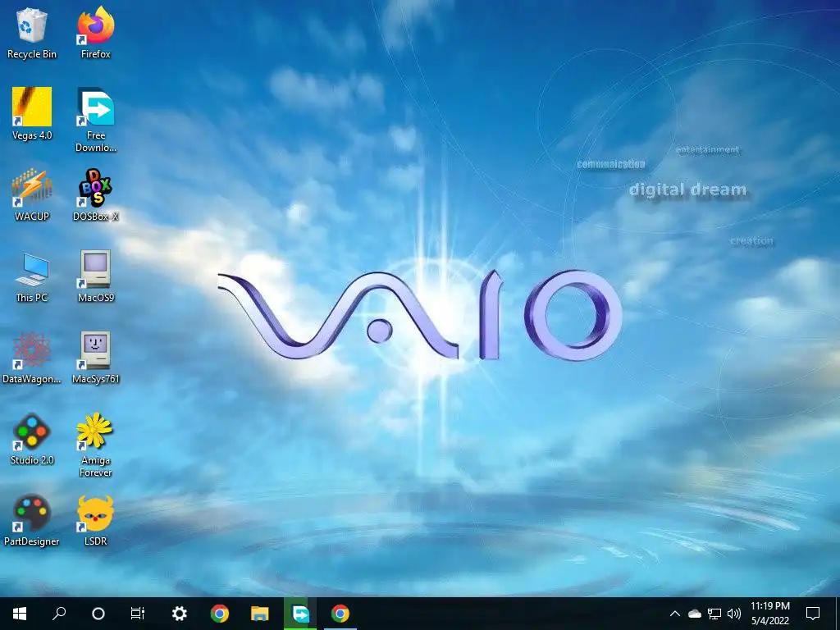Select the Vegas 4.0 desktop shortcut
840x630 pixels.
coord(32,114)
